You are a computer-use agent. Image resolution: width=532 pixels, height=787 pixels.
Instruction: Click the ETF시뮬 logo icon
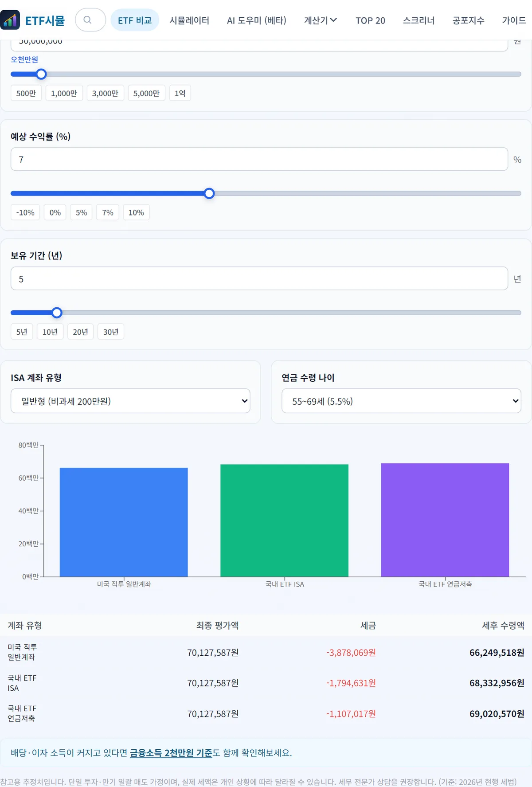point(10,20)
